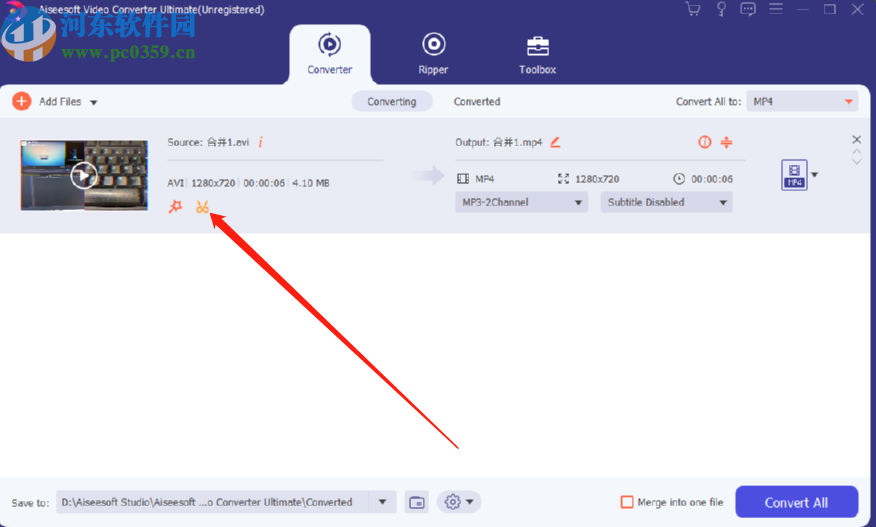Open the MP3-2Channel audio track dropdown
Screen dimensions: 876x527
[x=521, y=202]
